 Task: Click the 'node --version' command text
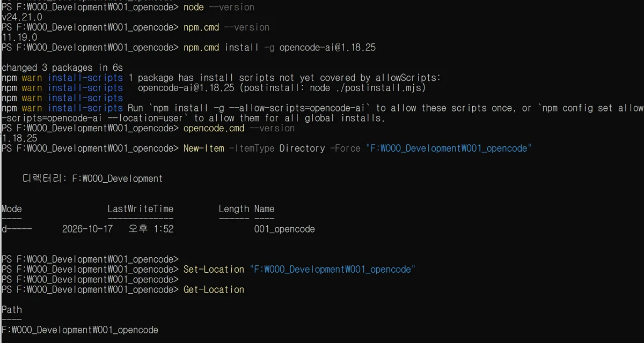click(218, 8)
